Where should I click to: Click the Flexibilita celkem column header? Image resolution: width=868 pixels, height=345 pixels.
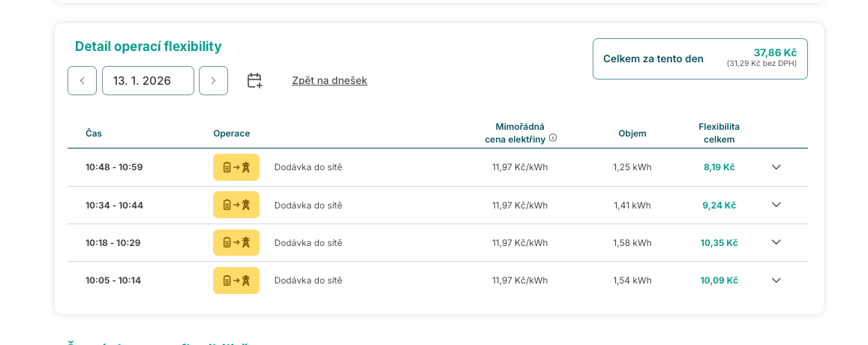[719, 133]
